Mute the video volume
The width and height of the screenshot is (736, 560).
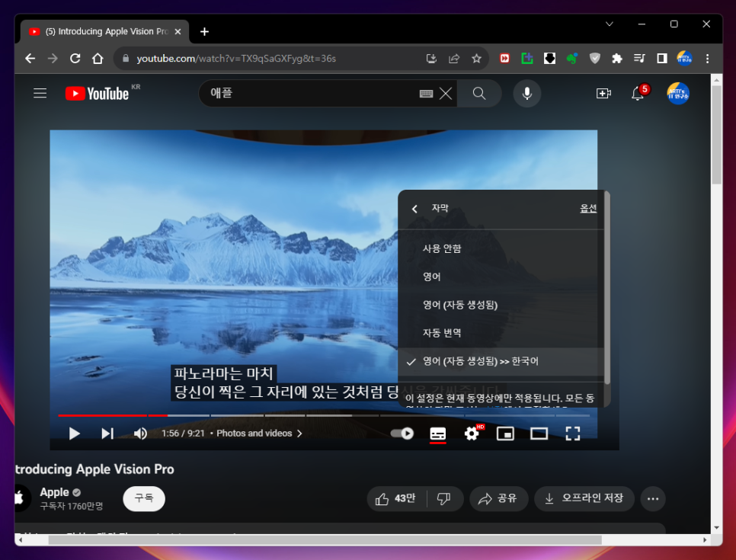140,434
